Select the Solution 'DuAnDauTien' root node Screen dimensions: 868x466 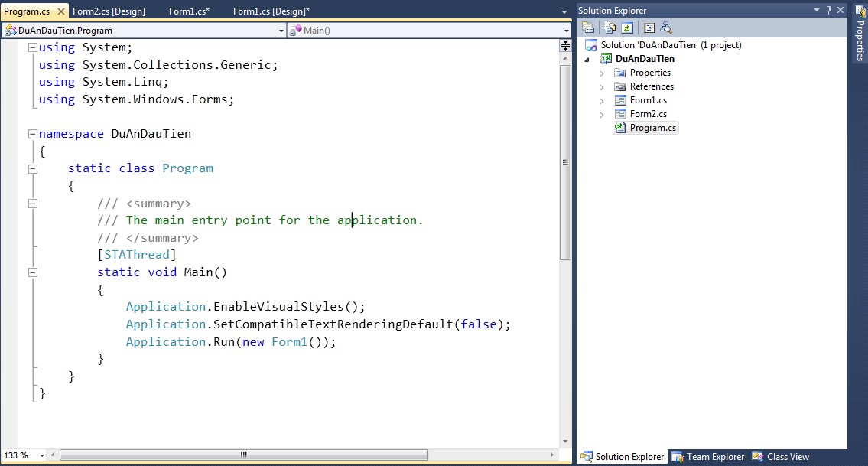pyautogui.click(x=670, y=45)
